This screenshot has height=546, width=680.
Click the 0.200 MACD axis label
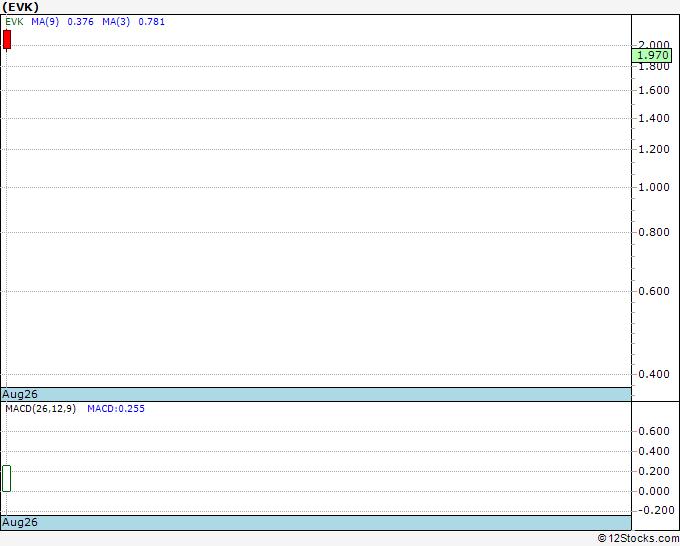654,471
